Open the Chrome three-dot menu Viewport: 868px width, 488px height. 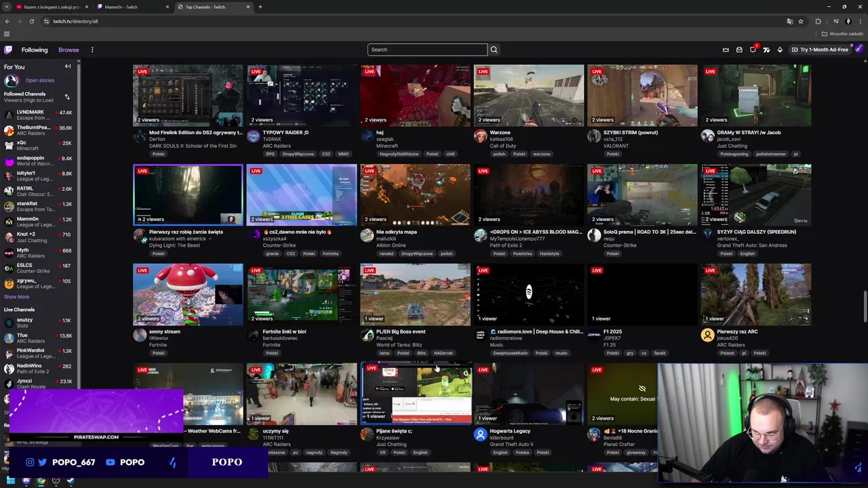point(861,21)
